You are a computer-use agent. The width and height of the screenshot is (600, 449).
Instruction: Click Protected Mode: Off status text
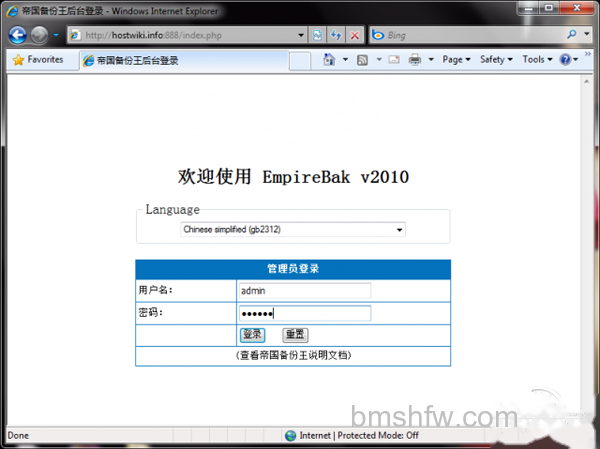click(x=378, y=436)
